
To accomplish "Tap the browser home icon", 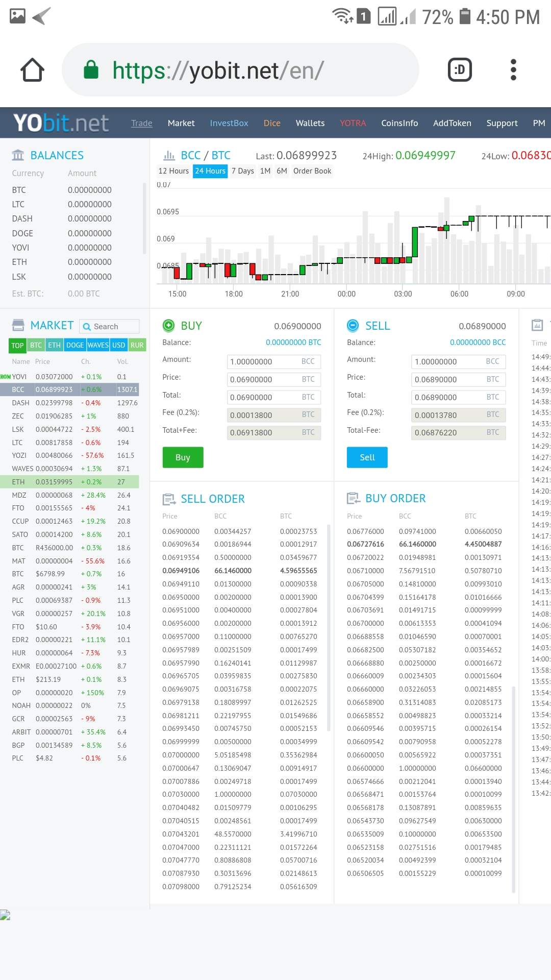I will coord(32,70).
